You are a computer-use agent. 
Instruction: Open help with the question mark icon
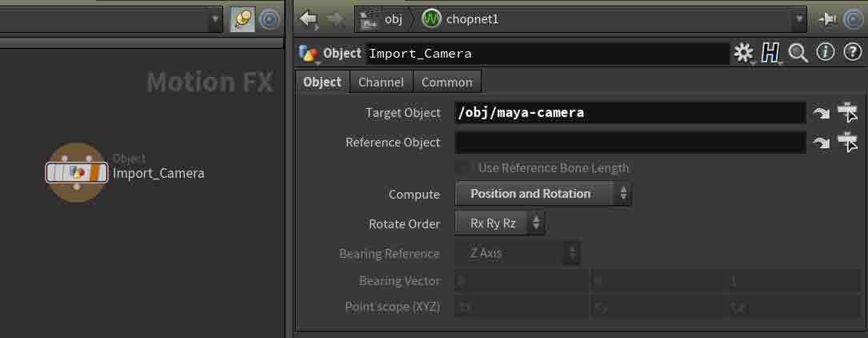[x=851, y=54]
